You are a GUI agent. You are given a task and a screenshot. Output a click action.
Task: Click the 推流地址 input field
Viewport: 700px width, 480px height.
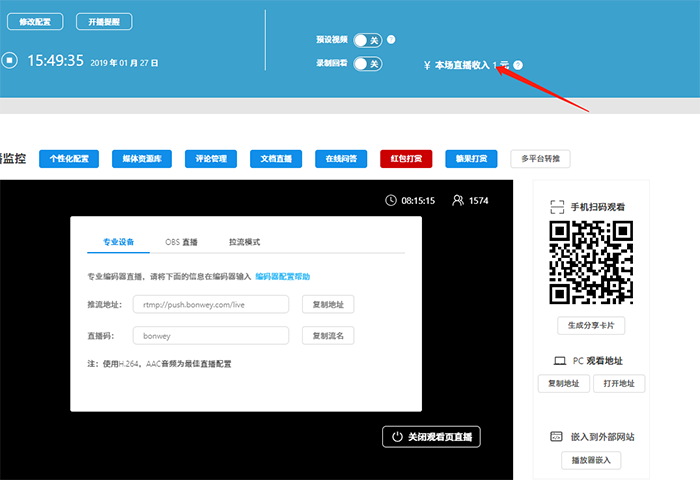coord(210,304)
